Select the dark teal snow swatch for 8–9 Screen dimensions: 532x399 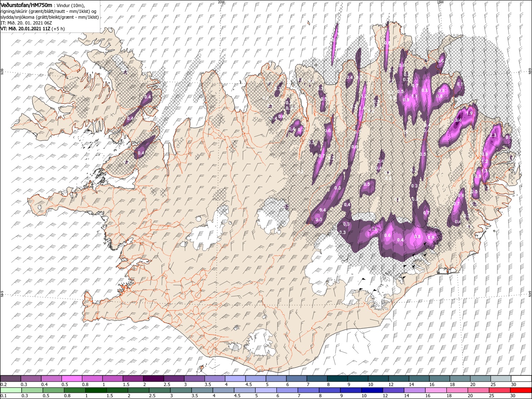(x=337, y=379)
